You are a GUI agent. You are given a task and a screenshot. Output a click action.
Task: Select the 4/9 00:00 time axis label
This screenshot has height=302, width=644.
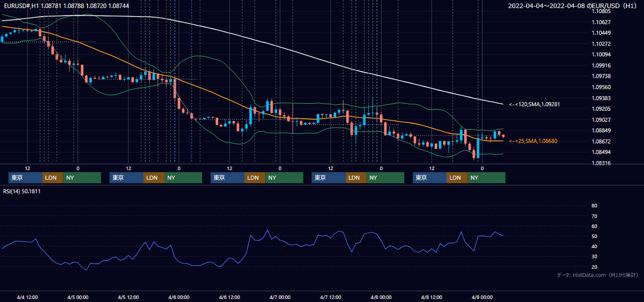coord(482,297)
